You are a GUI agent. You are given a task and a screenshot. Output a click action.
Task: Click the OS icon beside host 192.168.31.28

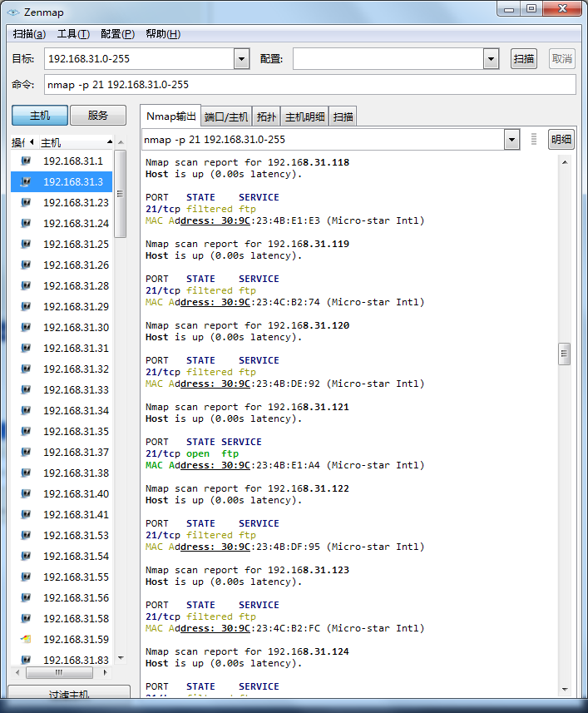pos(27,285)
